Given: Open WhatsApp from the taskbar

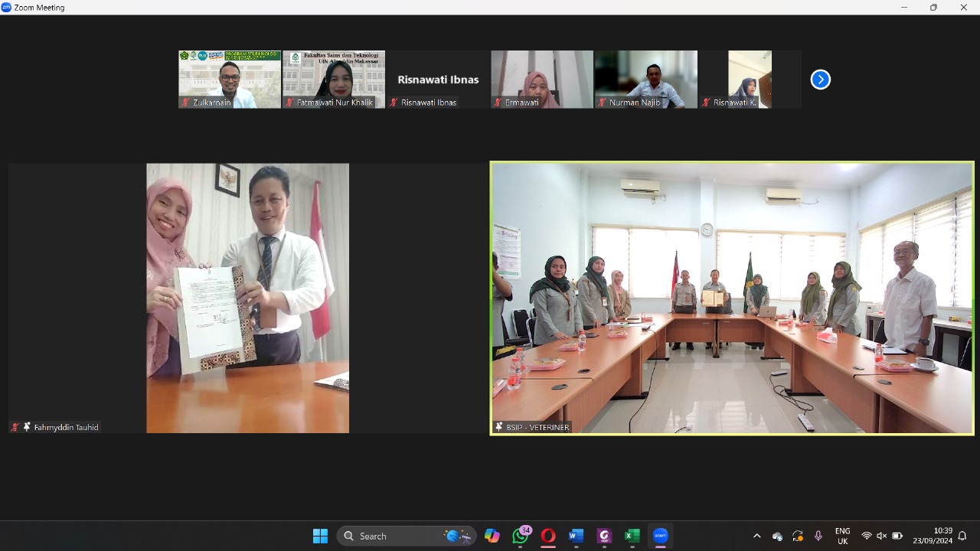Looking at the screenshot, I should [521, 536].
